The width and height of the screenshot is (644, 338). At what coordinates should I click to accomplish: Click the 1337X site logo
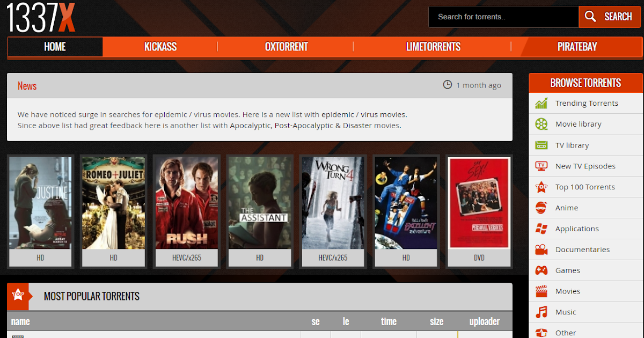pos(41,16)
